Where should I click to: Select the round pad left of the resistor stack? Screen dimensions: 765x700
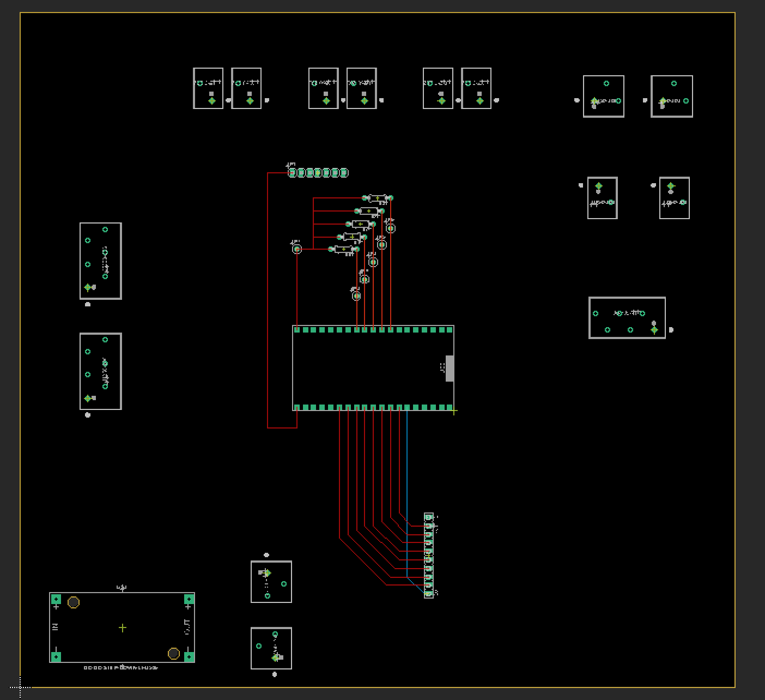pos(297,249)
